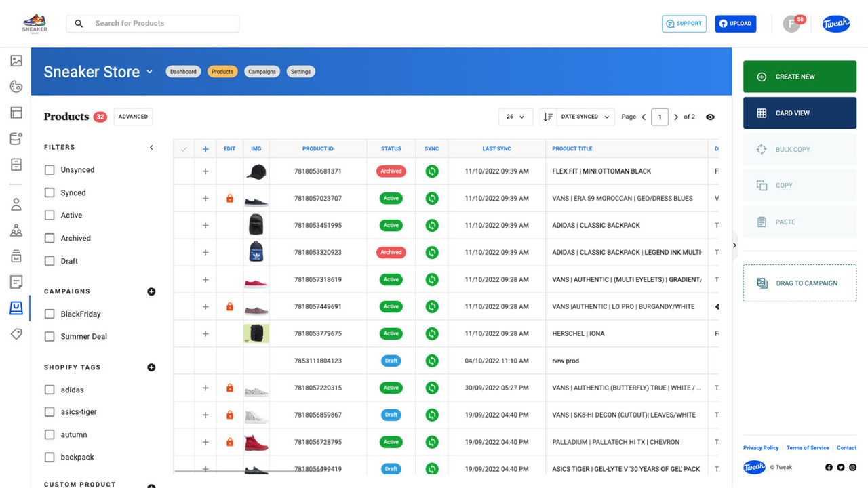This screenshot has width=868, height=488.
Task: Click the green sync icon for FLEX FIT product
Action: (x=432, y=171)
